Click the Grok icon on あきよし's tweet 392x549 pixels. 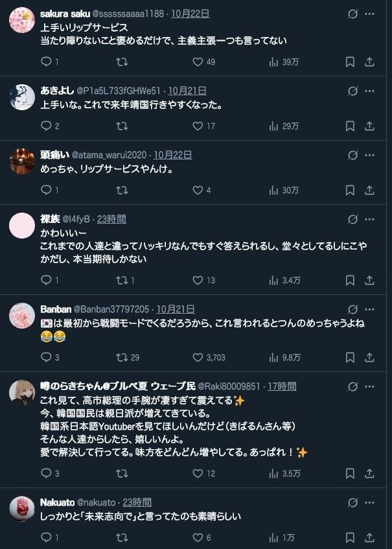(x=353, y=91)
